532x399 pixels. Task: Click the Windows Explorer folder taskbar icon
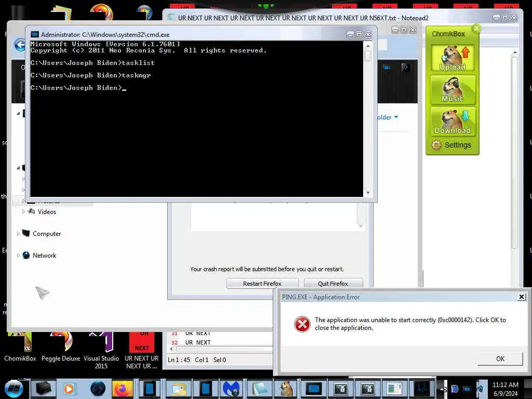(179, 389)
